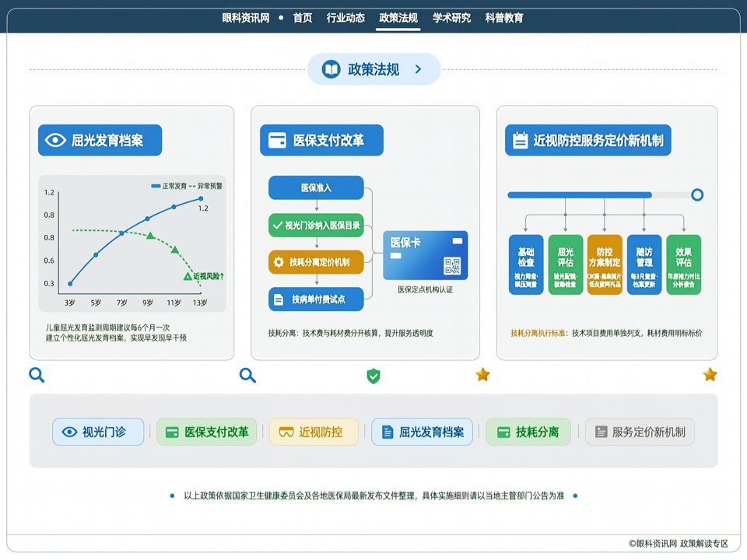
Task: Select the 随访管理 service block
Action: coord(644,264)
